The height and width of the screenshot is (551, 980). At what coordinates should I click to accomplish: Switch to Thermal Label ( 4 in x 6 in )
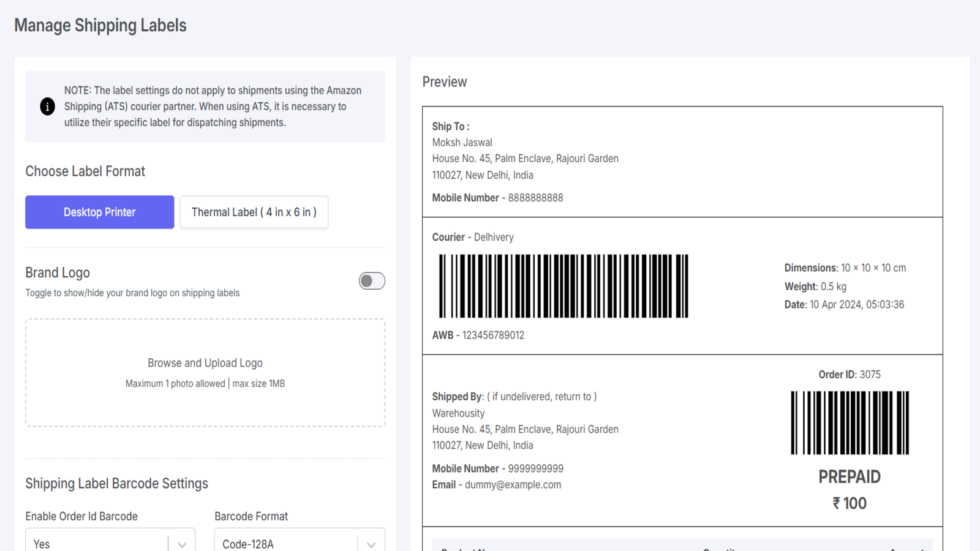254,212
